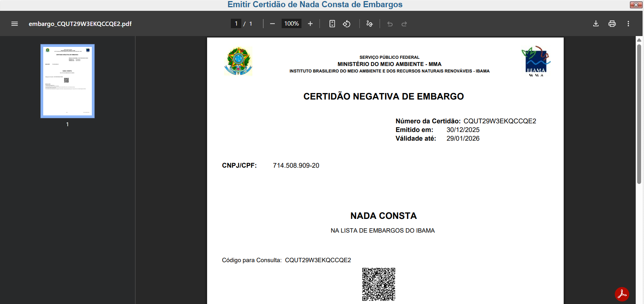Click the zoom in plus button
The image size is (644, 304).
click(x=310, y=24)
